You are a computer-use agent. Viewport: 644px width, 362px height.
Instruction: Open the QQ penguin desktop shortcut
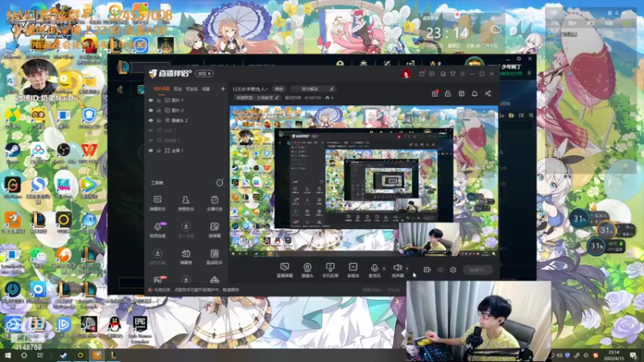pyautogui.click(x=115, y=327)
